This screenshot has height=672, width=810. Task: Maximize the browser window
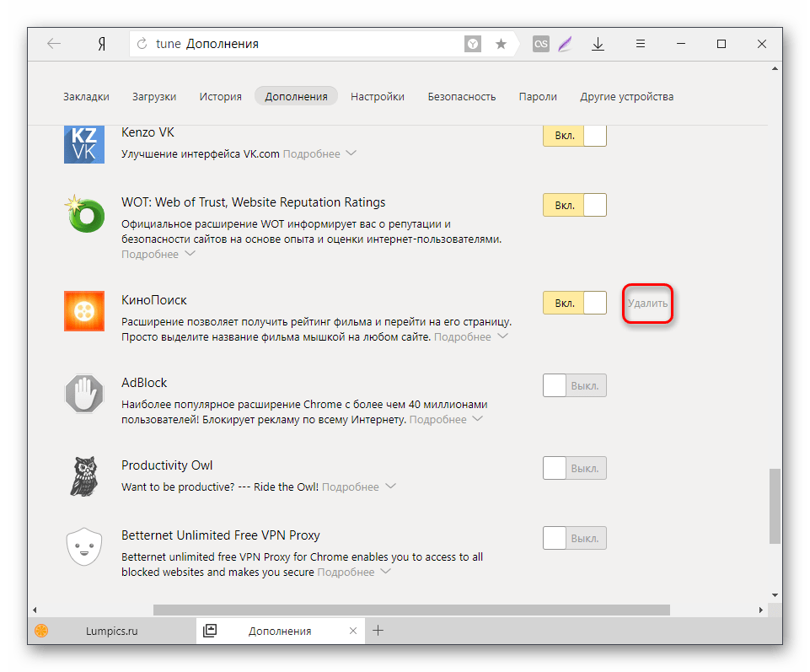pos(721,44)
